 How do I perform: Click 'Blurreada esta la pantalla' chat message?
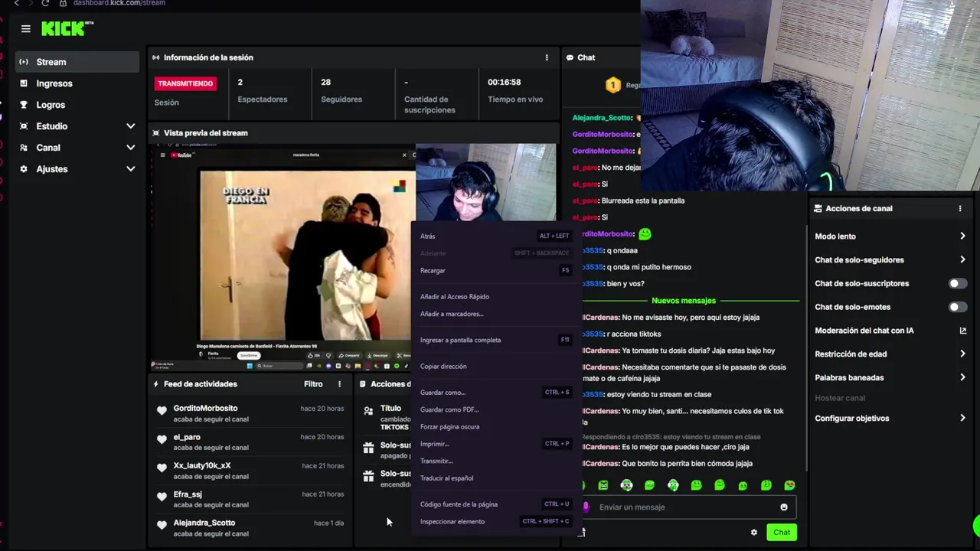tap(642, 201)
